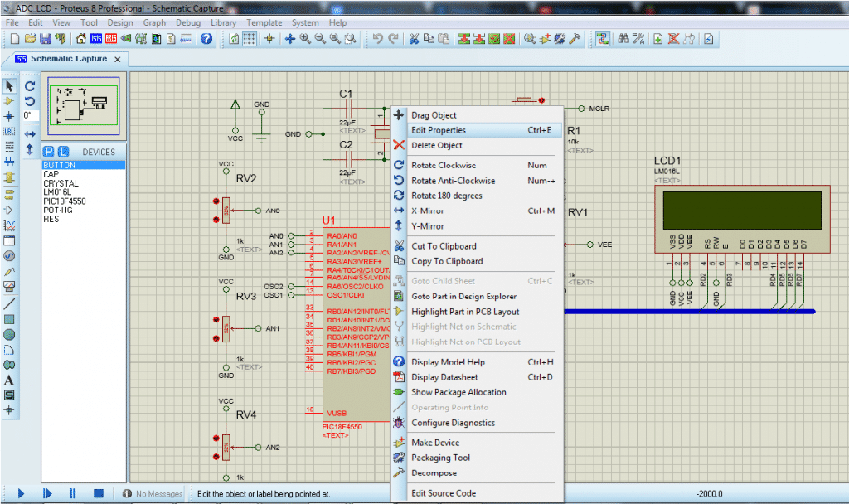Screen dimensions: 849x504
Task: Open the Design menu
Action: [x=120, y=22]
